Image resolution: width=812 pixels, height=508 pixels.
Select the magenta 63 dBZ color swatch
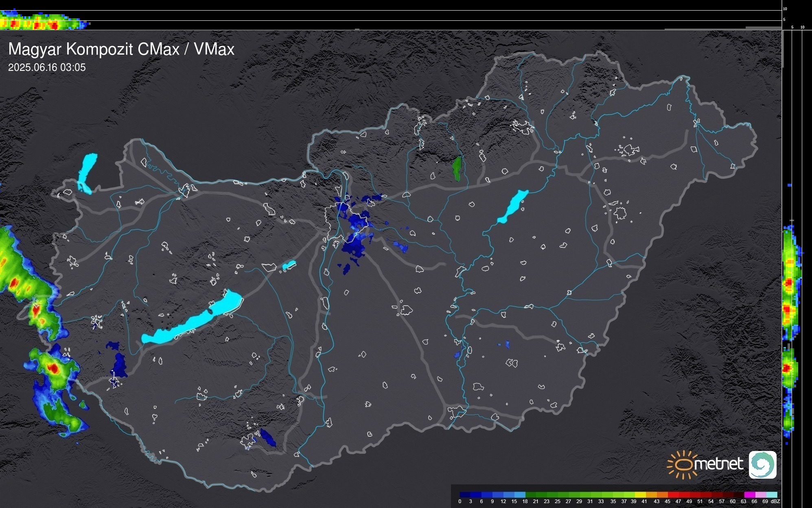[x=749, y=495]
